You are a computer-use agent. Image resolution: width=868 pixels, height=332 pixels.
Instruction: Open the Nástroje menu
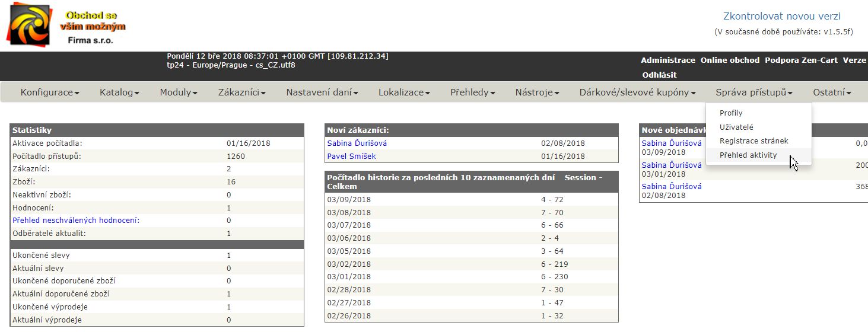tap(537, 92)
